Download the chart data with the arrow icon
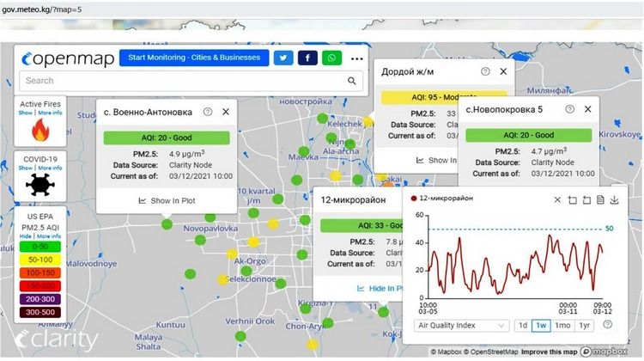 [615, 200]
